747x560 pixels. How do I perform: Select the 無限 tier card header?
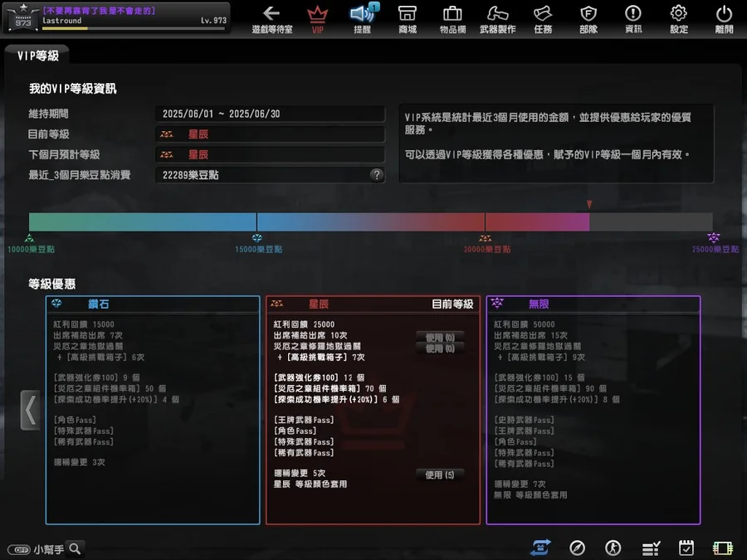click(x=593, y=304)
